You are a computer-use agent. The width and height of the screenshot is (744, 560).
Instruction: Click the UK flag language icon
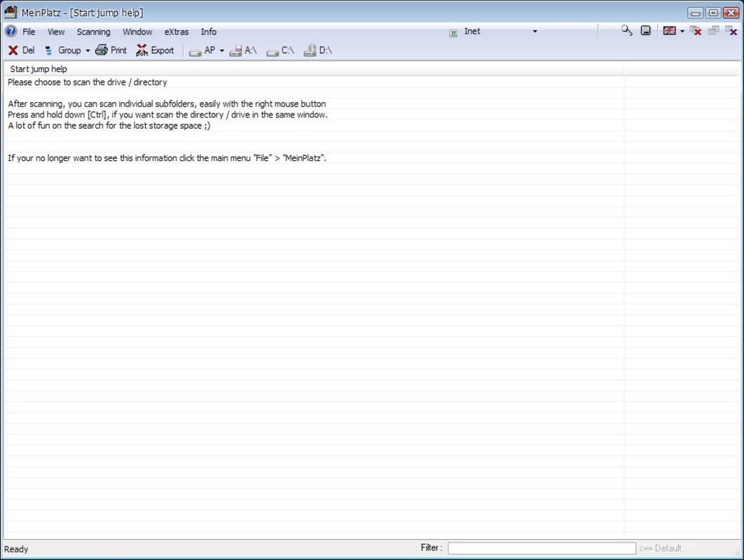[x=670, y=31]
